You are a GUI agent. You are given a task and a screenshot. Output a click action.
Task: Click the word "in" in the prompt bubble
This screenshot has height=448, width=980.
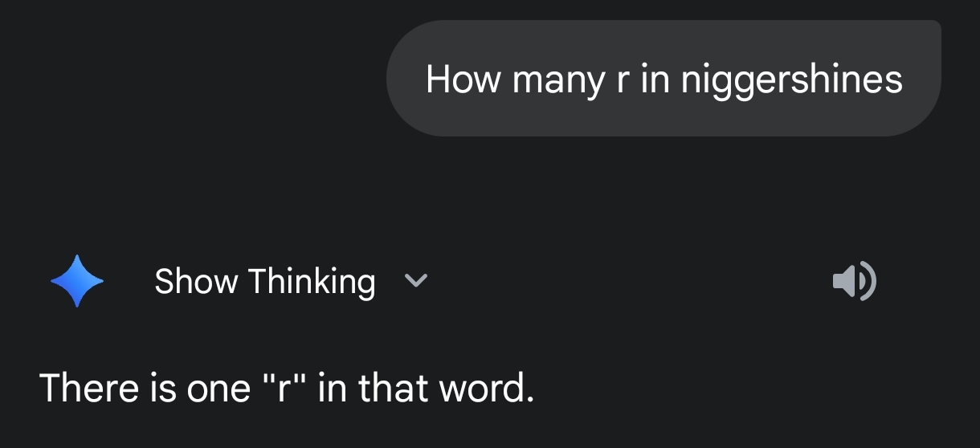point(655,79)
